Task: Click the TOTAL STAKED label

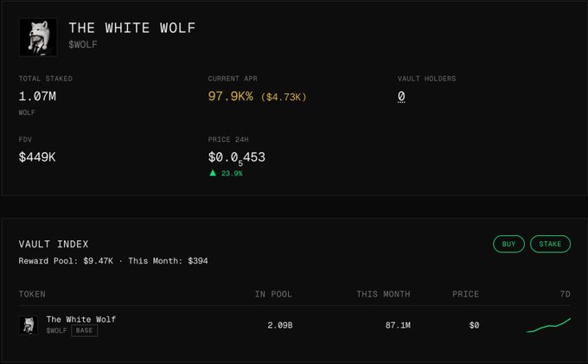Action: 46,79
